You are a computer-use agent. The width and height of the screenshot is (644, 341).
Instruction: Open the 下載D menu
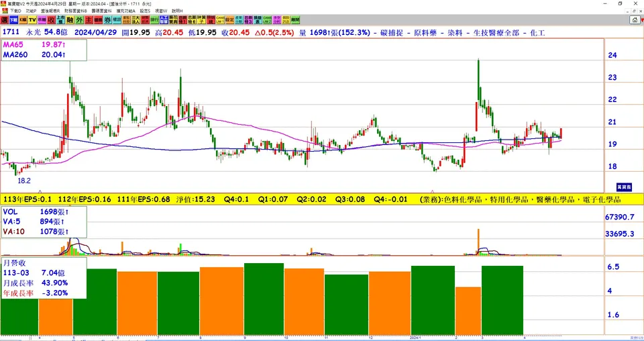(x=15, y=11)
